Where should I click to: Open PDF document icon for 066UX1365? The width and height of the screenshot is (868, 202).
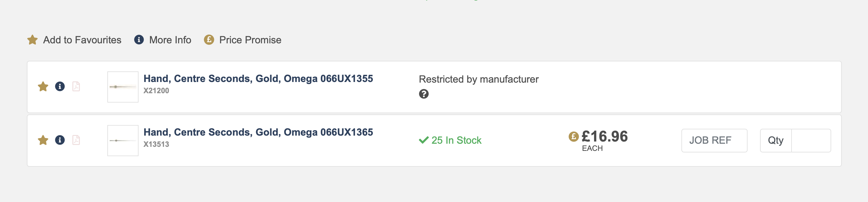click(76, 140)
